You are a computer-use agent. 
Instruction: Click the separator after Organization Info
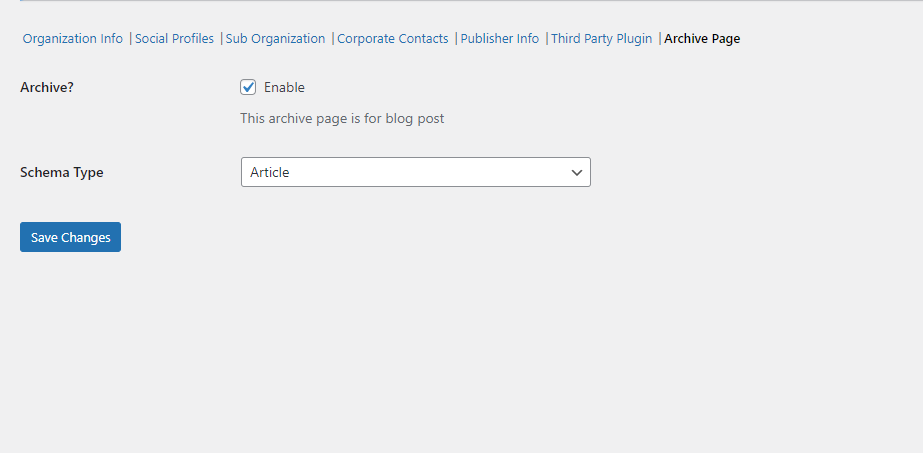[x=130, y=39]
